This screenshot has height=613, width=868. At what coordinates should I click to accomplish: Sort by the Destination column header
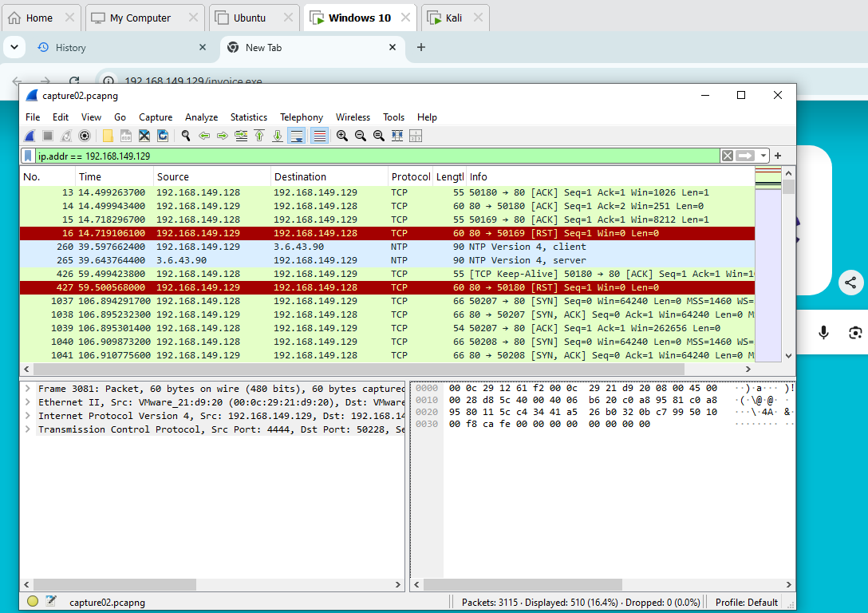(329, 176)
